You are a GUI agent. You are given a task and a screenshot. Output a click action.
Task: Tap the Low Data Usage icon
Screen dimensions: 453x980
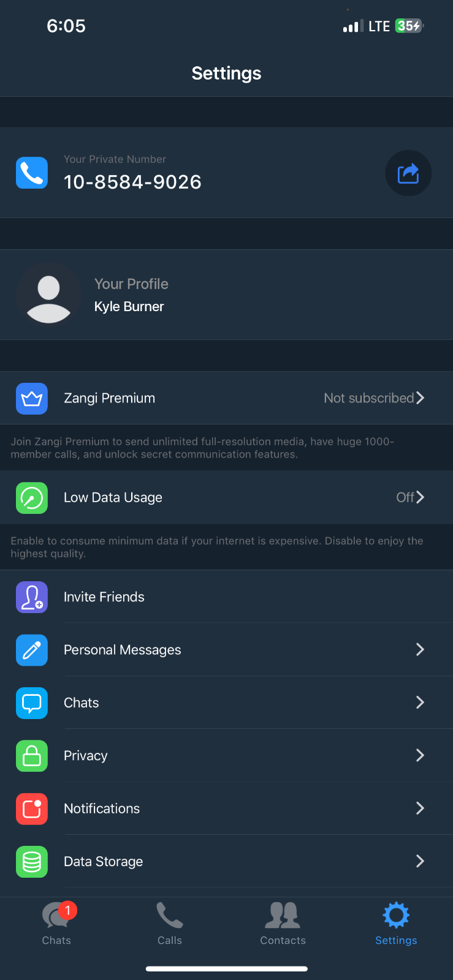[32, 498]
